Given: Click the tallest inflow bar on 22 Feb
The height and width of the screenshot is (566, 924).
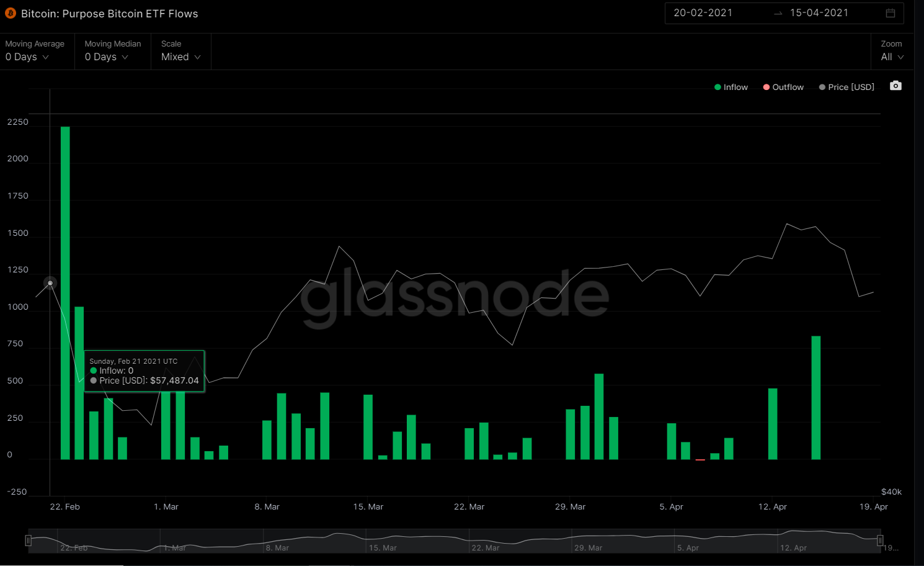Looking at the screenshot, I should pos(65,293).
